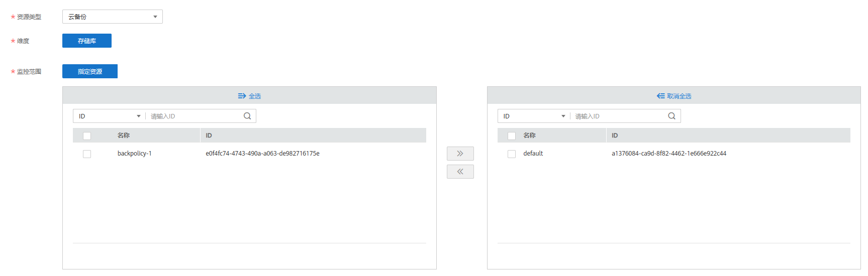The height and width of the screenshot is (276, 868).
Task: Open the 资源类型 云备份 dropdown
Action: 112,17
